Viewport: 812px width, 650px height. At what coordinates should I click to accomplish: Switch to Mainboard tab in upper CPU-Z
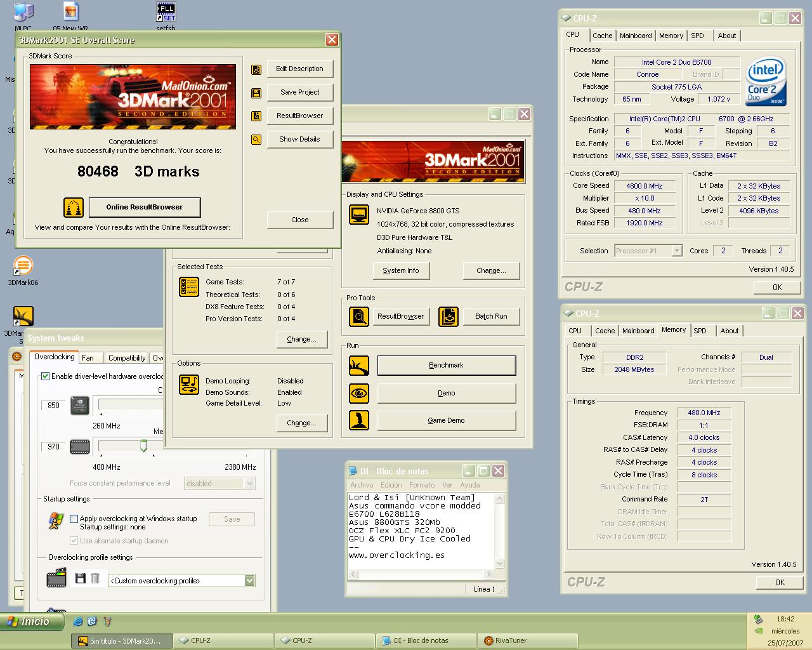[636, 36]
